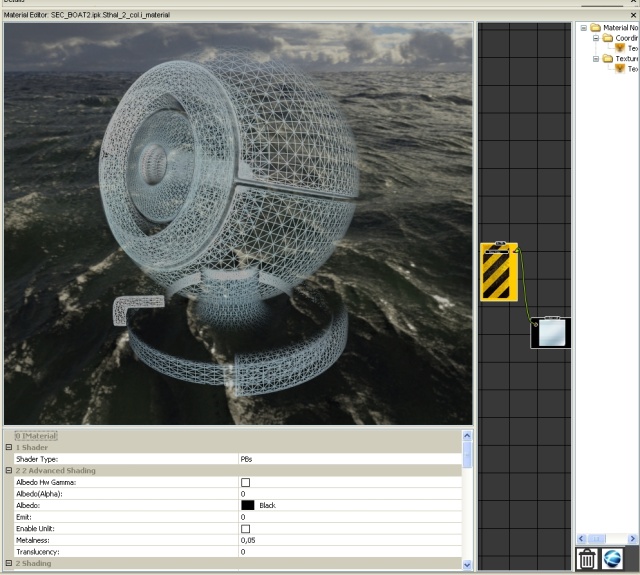
Task: Click the wireframe sphere material preview
Action: point(230,224)
